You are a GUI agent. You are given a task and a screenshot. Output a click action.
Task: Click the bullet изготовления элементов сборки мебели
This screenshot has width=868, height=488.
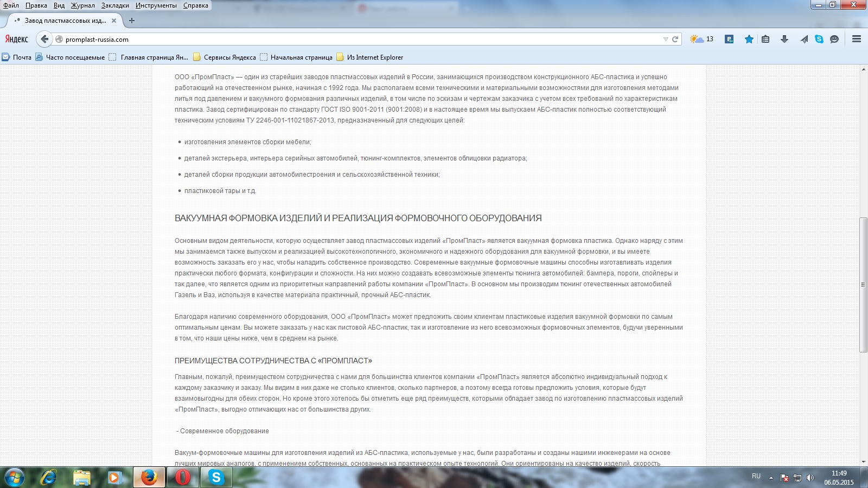click(248, 142)
